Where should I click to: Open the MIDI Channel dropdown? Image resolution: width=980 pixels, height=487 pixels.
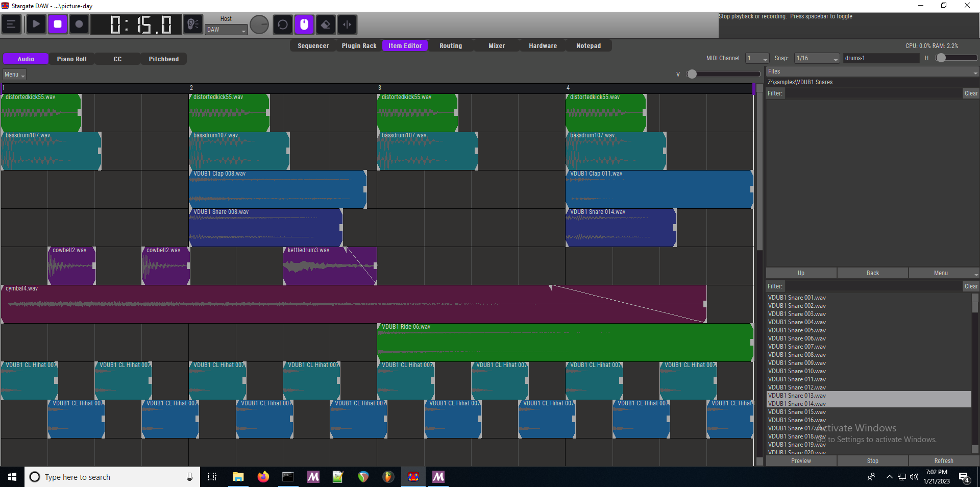coord(757,58)
